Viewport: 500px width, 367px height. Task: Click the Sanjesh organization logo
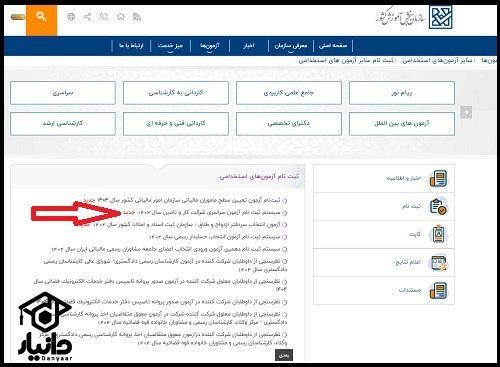coord(441,17)
